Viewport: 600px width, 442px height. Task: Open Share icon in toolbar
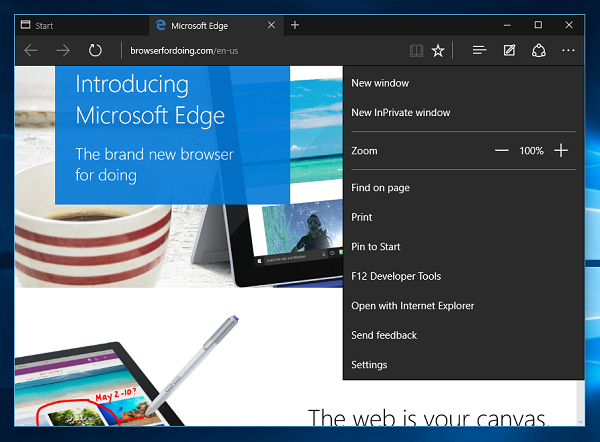539,51
